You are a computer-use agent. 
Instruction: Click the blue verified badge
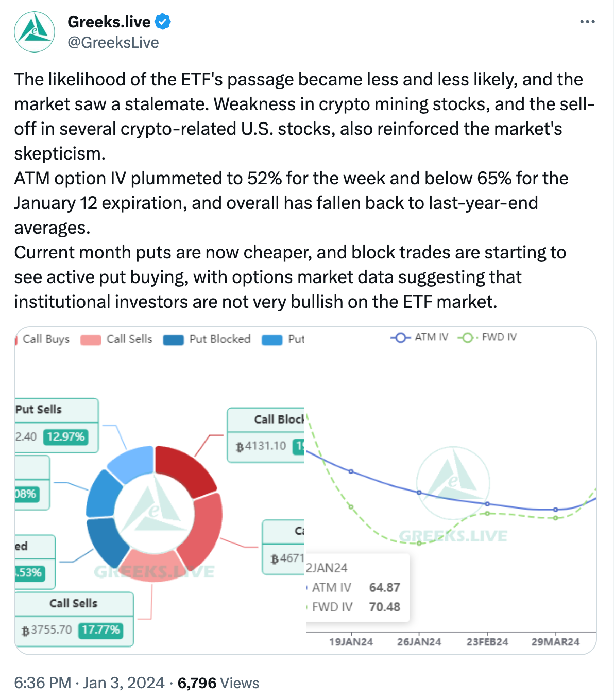pos(163,22)
